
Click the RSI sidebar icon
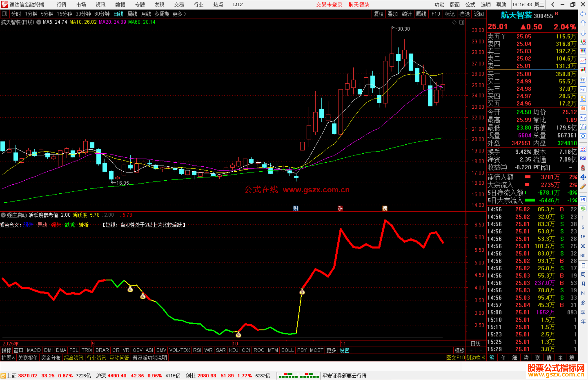click(x=583, y=158)
